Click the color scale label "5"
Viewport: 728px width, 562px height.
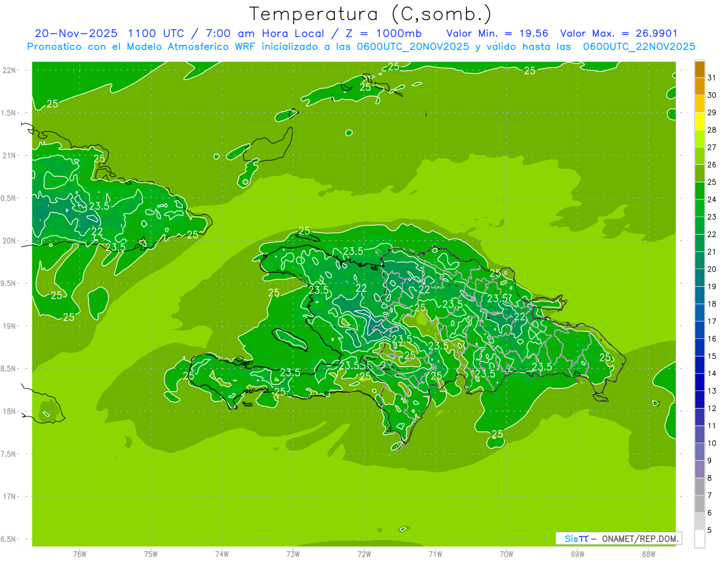pos(710,530)
